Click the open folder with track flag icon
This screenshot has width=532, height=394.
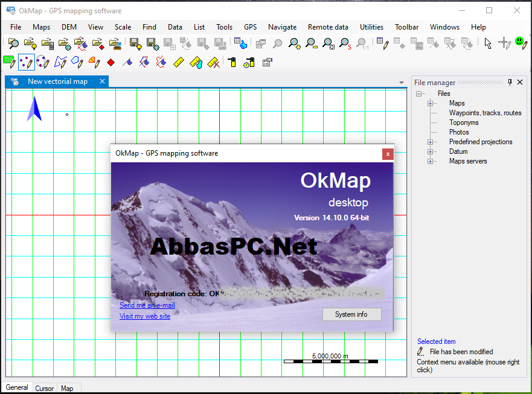[81, 43]
